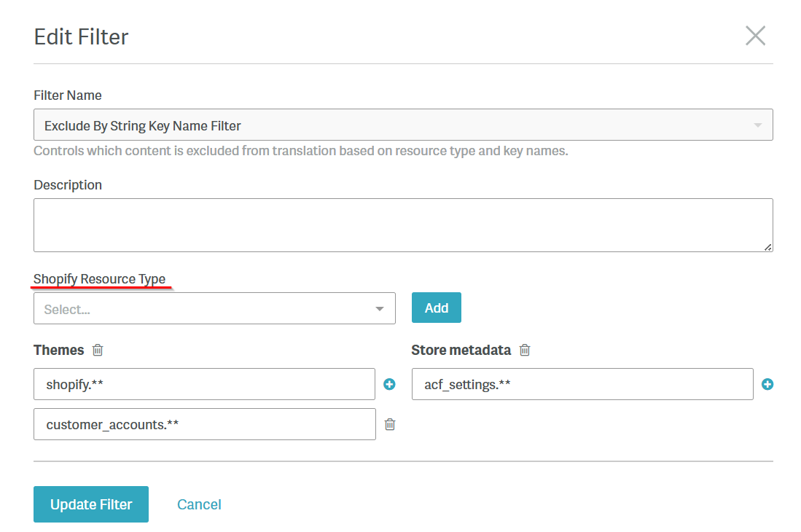Edit the customer_accounts.** key field

pos(204,424)
